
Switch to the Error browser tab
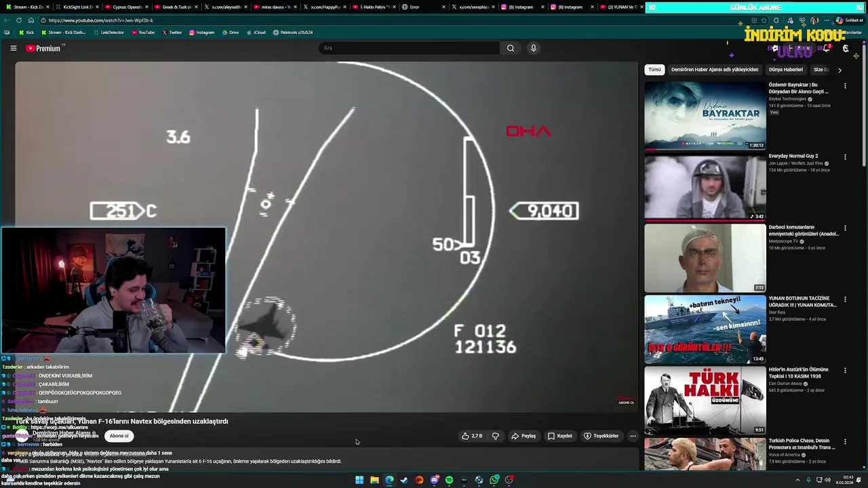(x=424, y=7)
